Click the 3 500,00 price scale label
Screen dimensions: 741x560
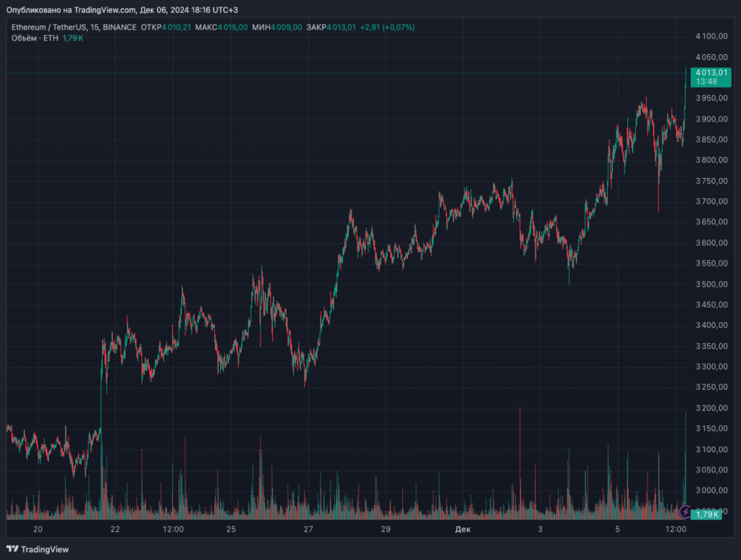coord(710,284)
